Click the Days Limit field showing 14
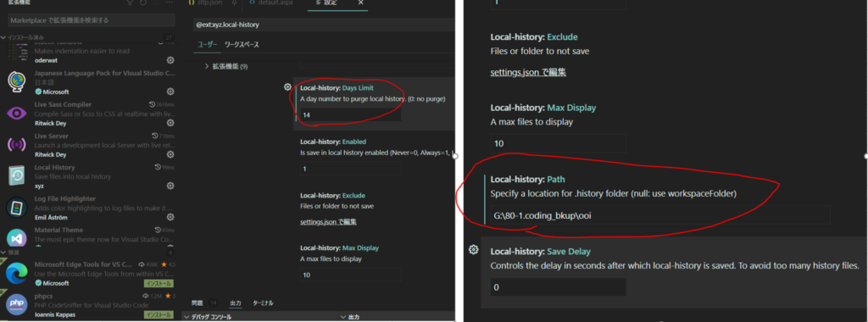This screenshot has width=868, height=322. [x=350, y=115]
